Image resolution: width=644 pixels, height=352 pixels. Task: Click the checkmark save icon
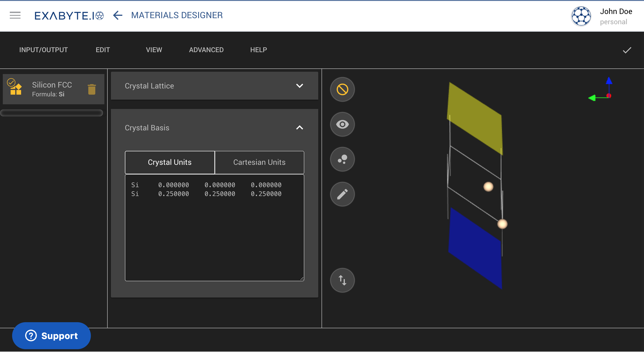coord(627,50)
